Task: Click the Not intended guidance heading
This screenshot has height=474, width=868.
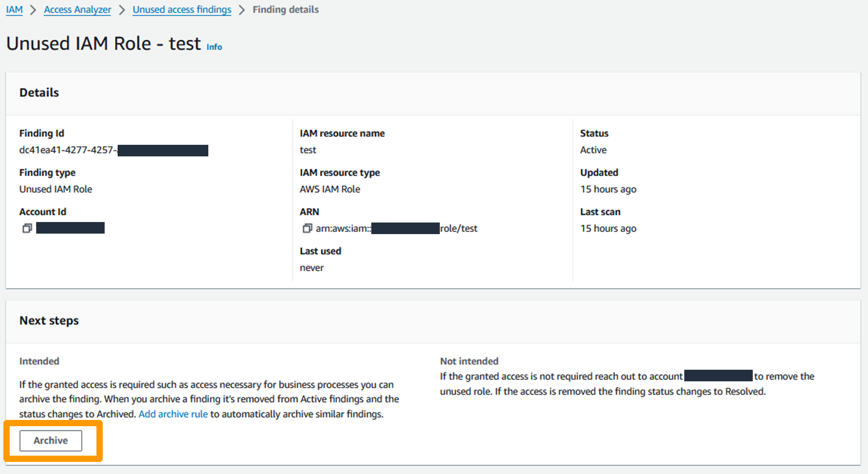Action: 469,361
